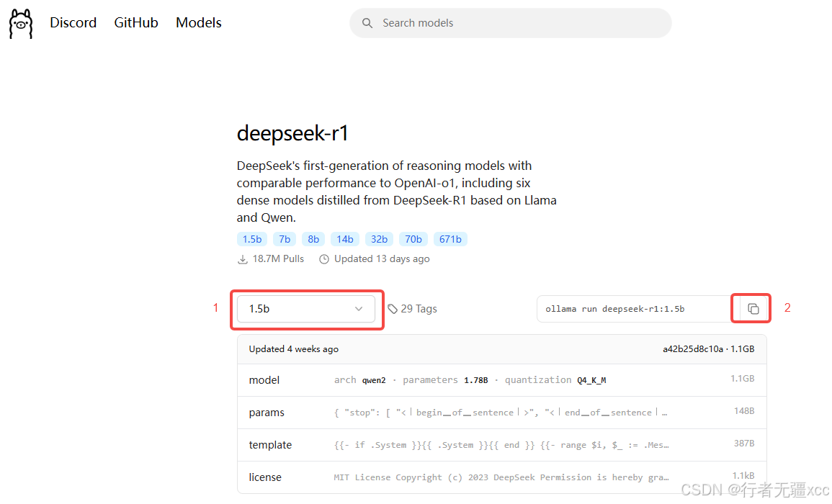This screenshot has width=832, height=504.
Task: Click the clock updated icon
Action: click(323, 259)
